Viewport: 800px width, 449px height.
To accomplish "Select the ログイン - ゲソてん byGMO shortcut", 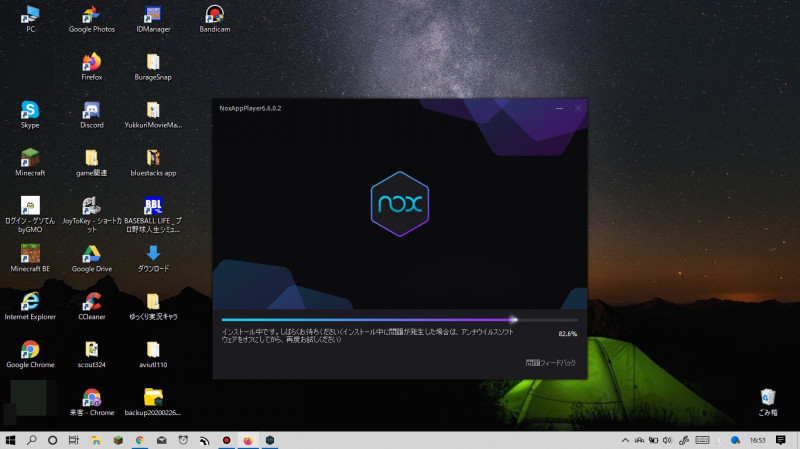I will click(30, 214).
